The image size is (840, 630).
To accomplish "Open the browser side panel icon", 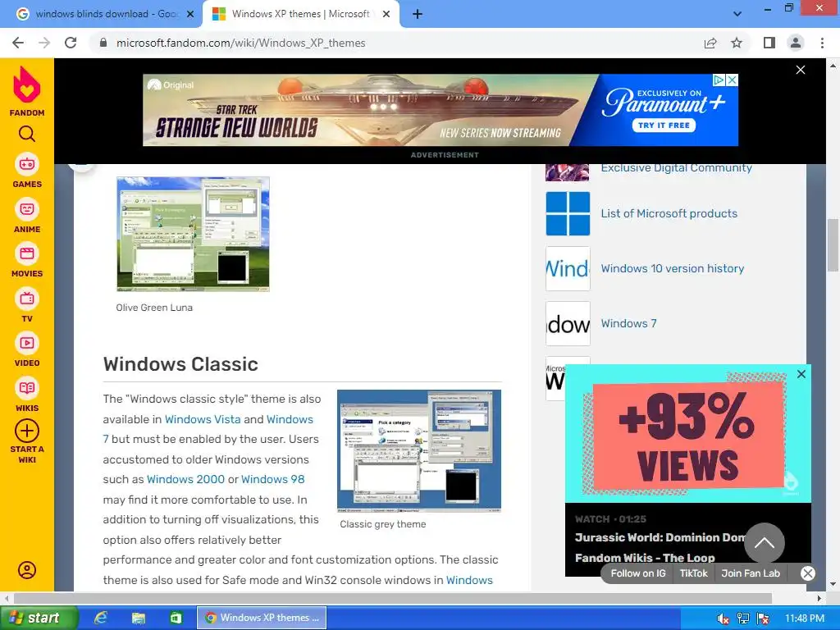I will pyautogui.click(x=769, y=43).
